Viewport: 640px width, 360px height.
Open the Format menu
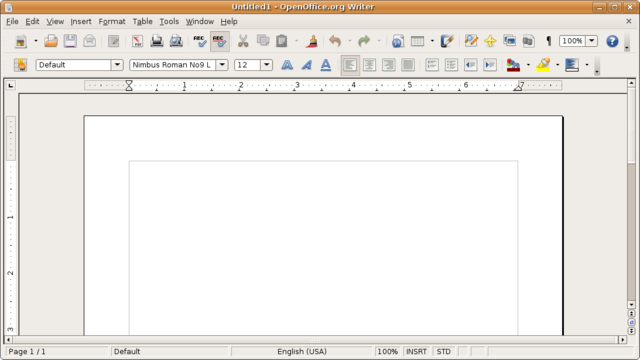click(112, 22)
